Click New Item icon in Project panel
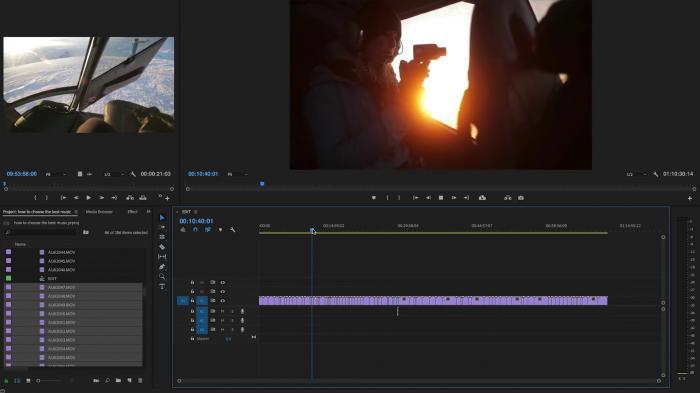 (x=129, y=380)
